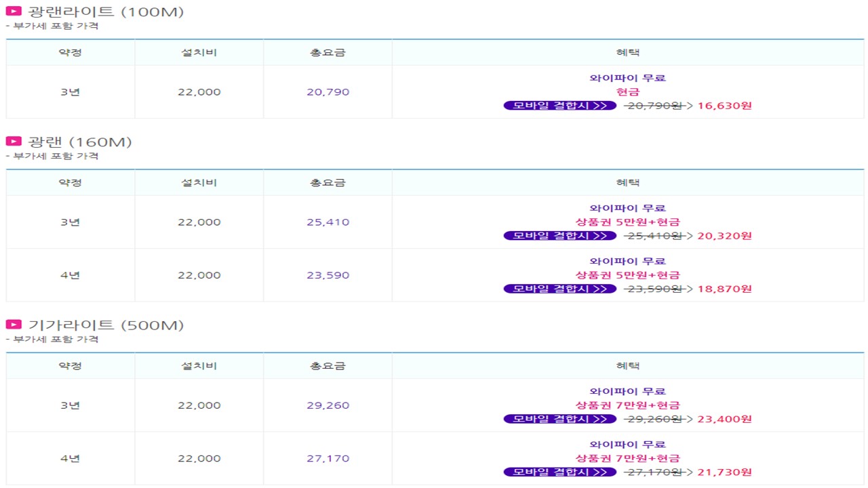
Task: Click 와이파이 무료 in 광랜라이트 3년 row
Action: 628,78
